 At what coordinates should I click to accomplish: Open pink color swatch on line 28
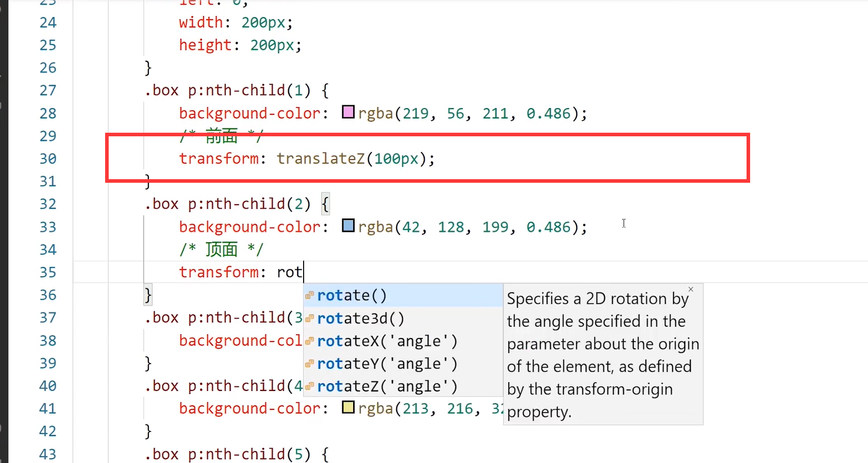348,112
